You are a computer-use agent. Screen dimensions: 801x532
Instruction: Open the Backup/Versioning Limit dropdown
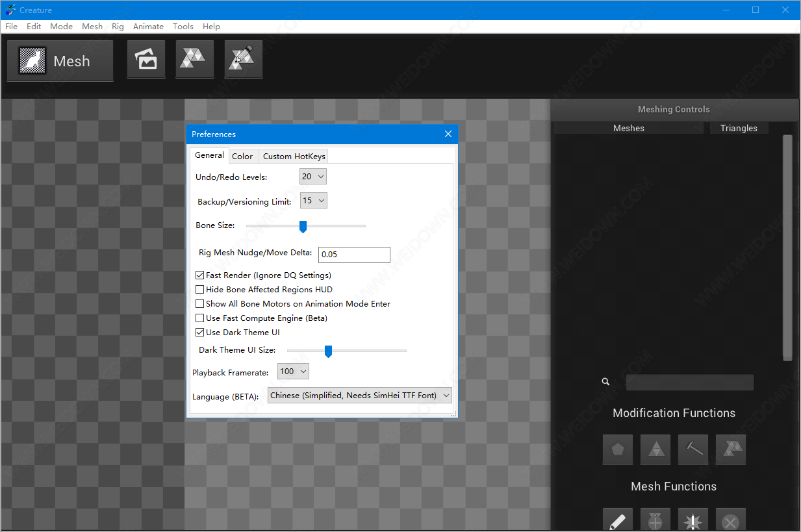click(314, 201)
